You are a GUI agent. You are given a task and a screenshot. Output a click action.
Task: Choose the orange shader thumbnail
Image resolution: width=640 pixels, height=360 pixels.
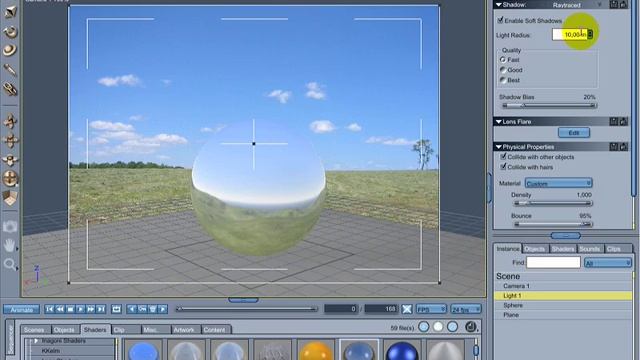coord(316,350)
